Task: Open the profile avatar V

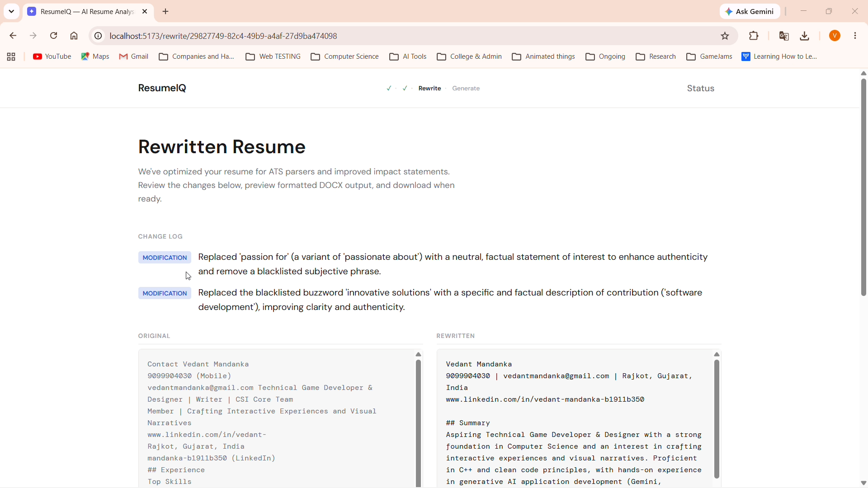Action: click(x=835, y=36)
